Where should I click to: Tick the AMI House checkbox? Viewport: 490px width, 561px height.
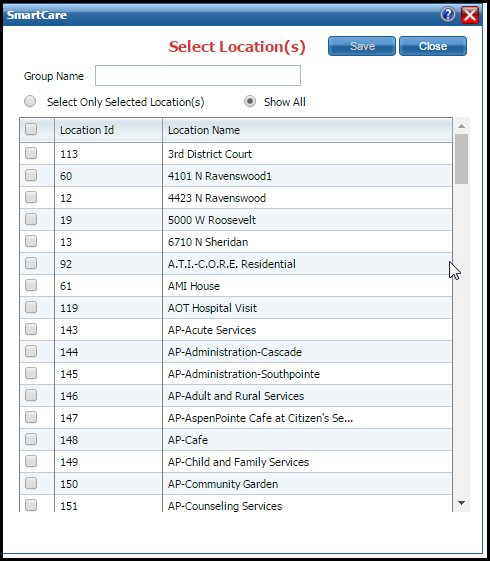31,286
